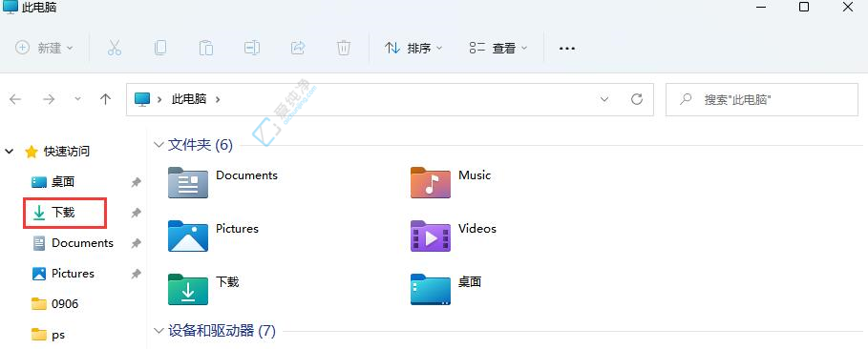Select the blue 桌面 folder icon in main pane
The image size is (868, 349).
pos(431,289)
